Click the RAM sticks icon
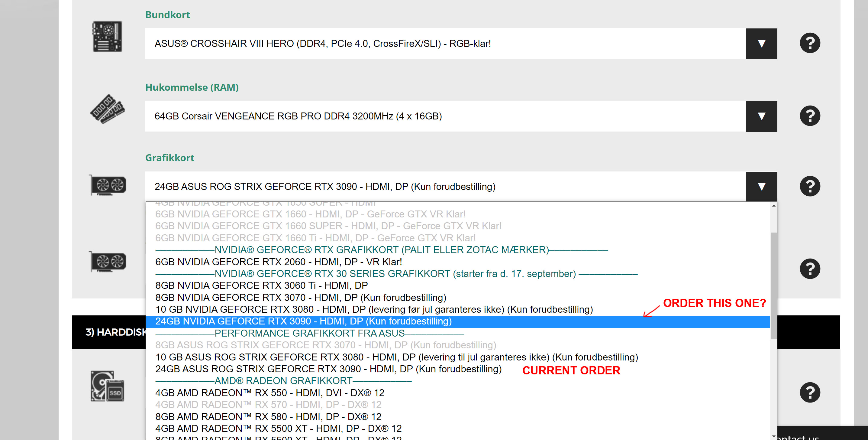 108,109
